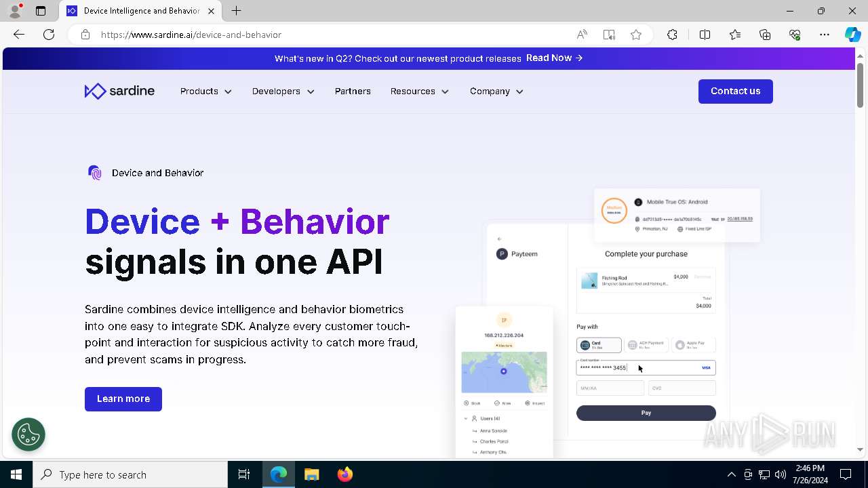Click the map thumbnail in IP card
Viewport: 868px width, 488px height.
click(x=504, y=372)
